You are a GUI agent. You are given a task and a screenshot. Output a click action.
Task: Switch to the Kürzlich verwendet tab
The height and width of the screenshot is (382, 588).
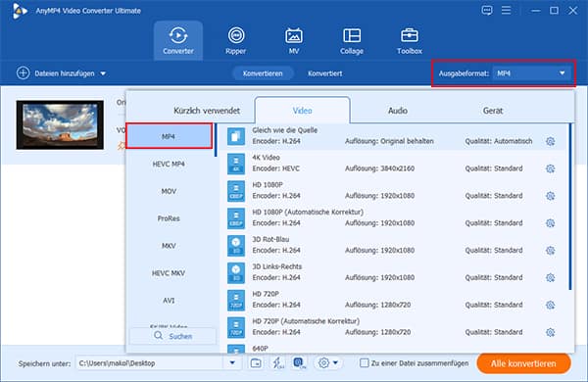pyautogui.click(x=207, y=111)
